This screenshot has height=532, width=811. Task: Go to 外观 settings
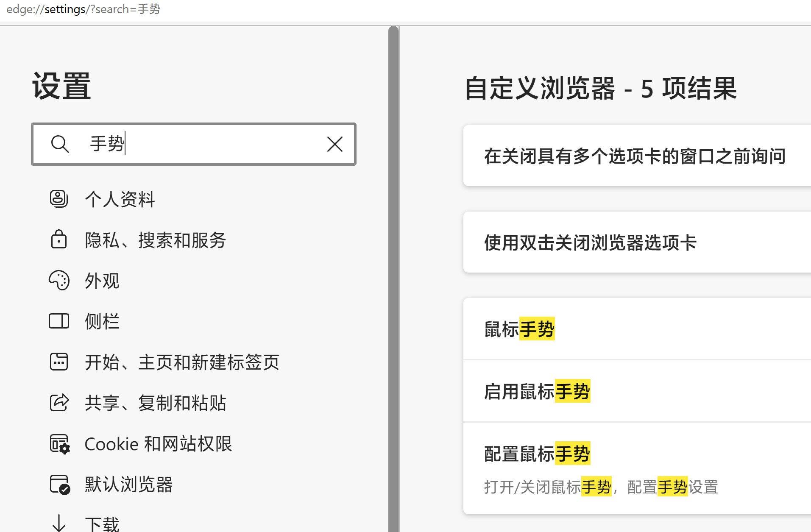tap(102, 281)
